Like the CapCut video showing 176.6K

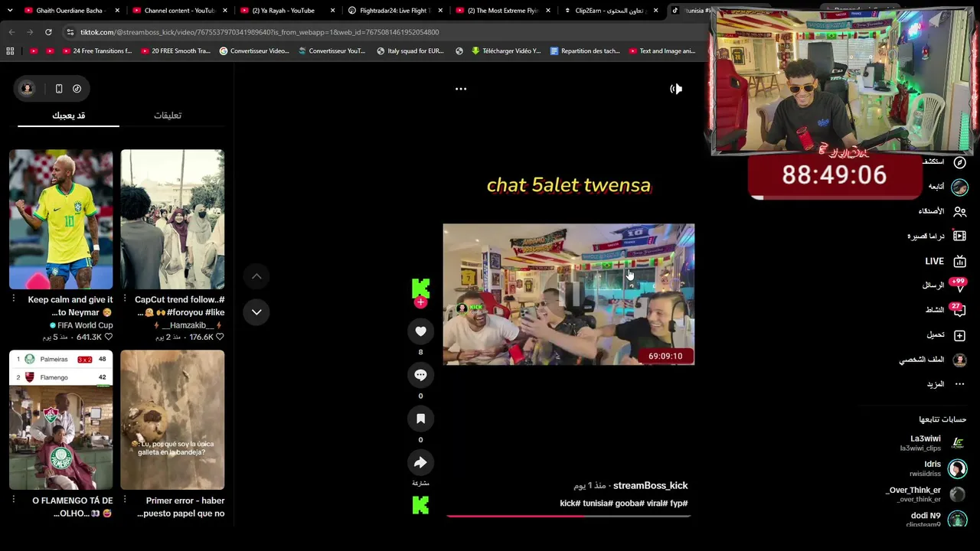220,337
